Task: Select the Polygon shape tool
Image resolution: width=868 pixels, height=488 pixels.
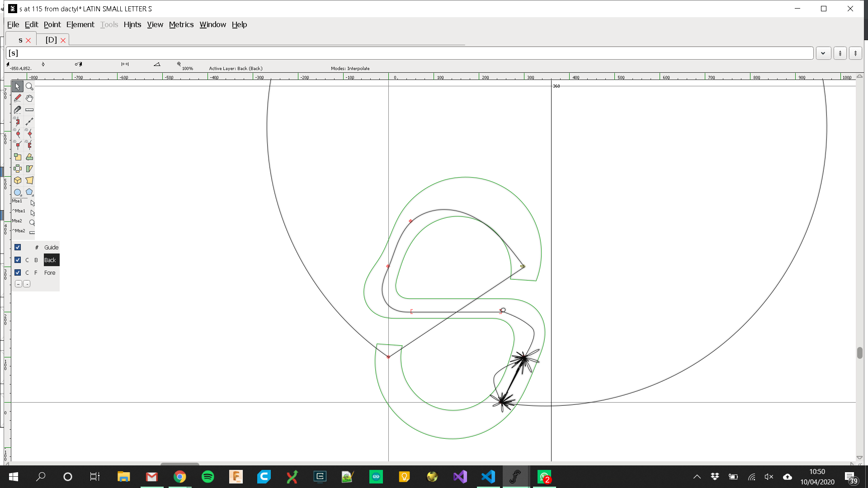Action: 29,192
